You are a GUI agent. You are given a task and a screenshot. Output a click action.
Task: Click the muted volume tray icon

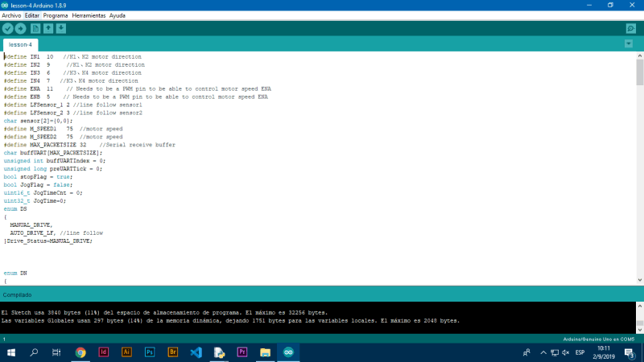pos(566,352)
